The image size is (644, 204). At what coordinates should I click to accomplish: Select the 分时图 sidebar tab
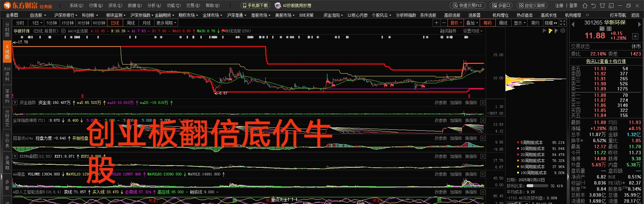click(7, 30)
